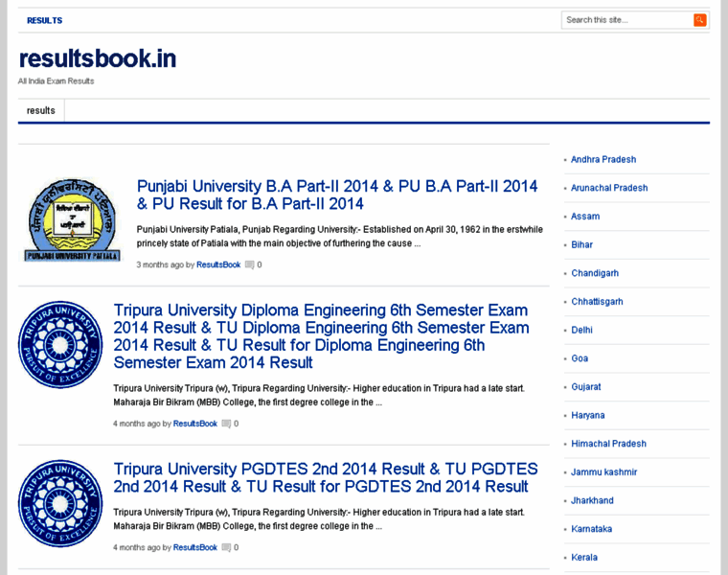
Task: Open Andhra Pradesh category link
Action: pos(603,159)
